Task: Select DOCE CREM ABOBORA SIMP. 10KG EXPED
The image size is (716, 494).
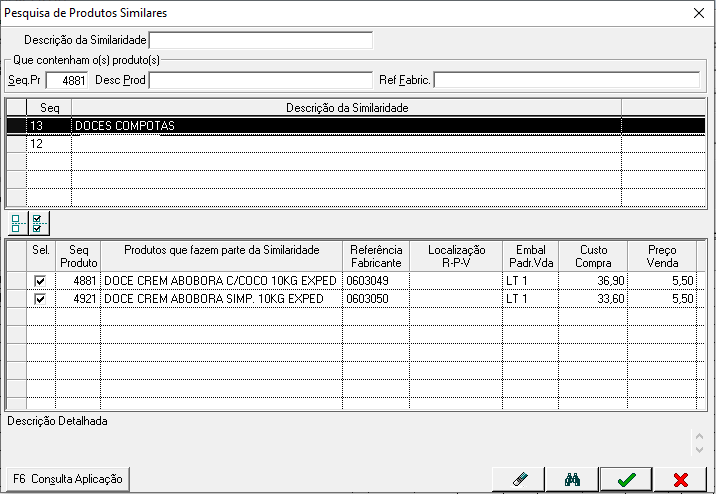Action: point(221,299)
